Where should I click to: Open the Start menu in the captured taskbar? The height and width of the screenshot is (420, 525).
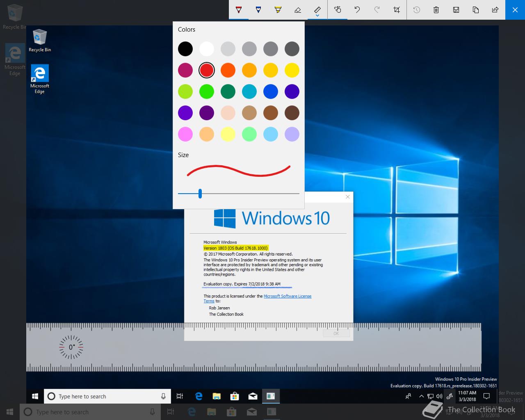click(x=35, y=396)
